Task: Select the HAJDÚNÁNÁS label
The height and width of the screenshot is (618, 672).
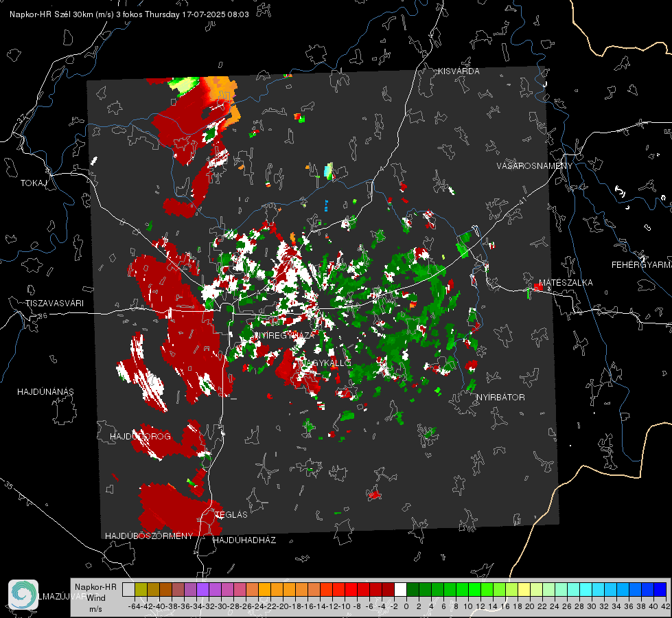Action: (45, 391)
